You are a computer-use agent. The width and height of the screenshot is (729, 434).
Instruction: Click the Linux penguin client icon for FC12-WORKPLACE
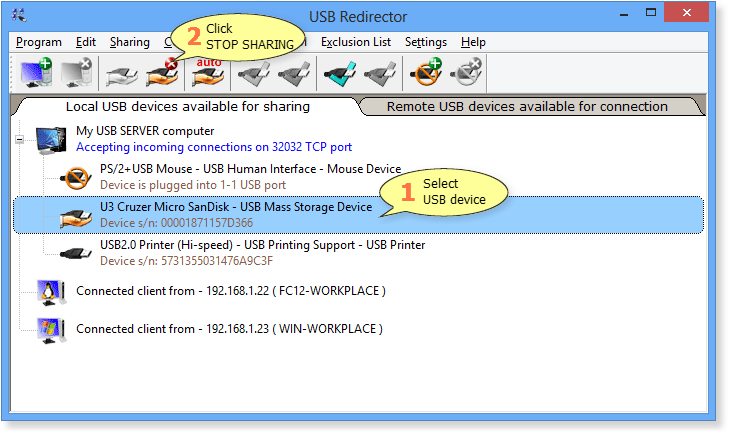pos(51,292)
